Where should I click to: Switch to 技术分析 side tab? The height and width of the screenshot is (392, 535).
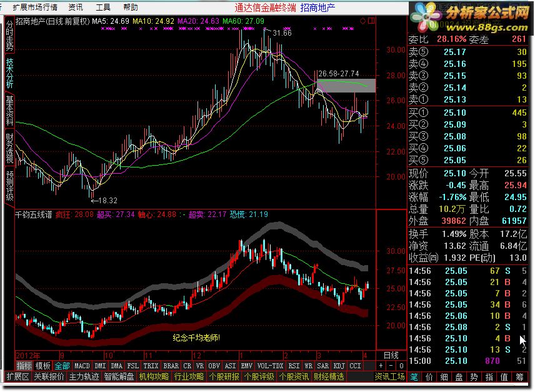(9, 73)
